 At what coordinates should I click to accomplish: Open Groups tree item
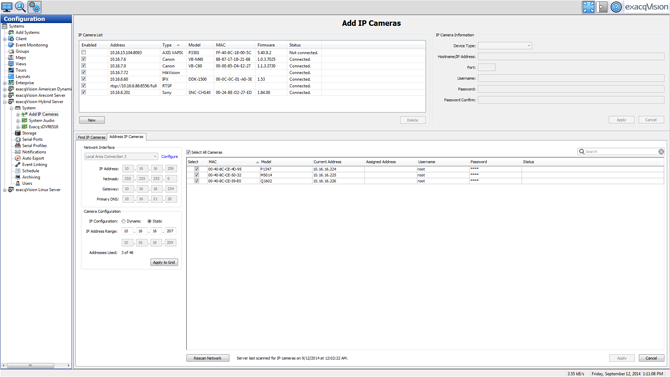[22, 51]
